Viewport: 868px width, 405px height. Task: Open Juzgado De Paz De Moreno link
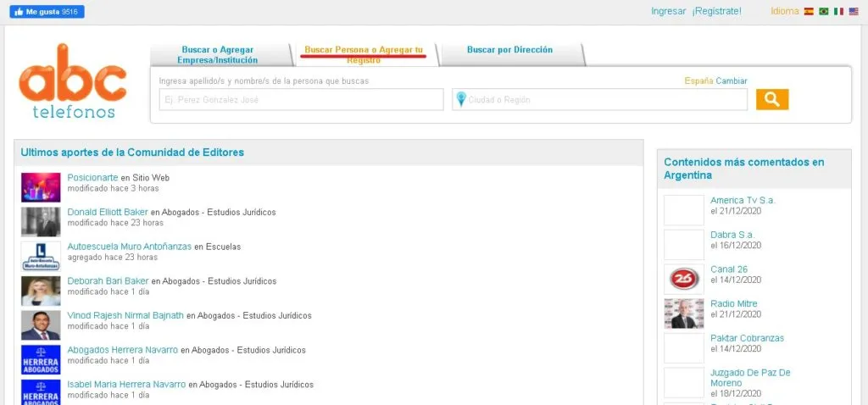751,378
